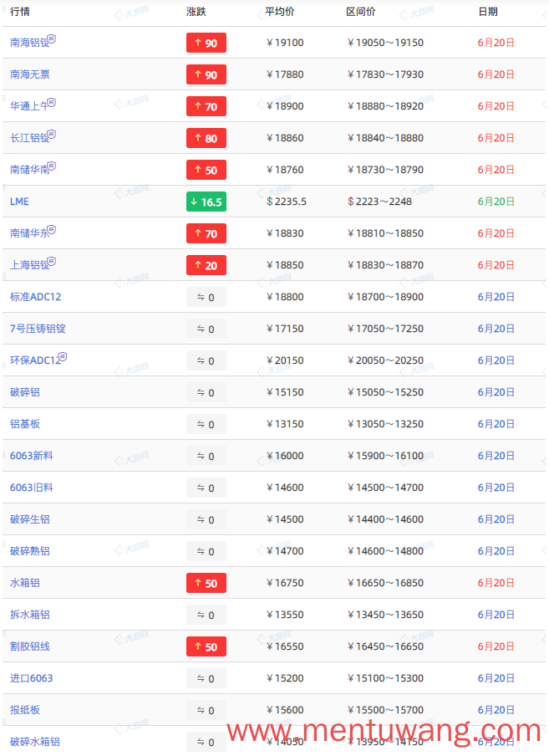
Task: Open the 报纸板 price link
Action: [x=25, y=711]
